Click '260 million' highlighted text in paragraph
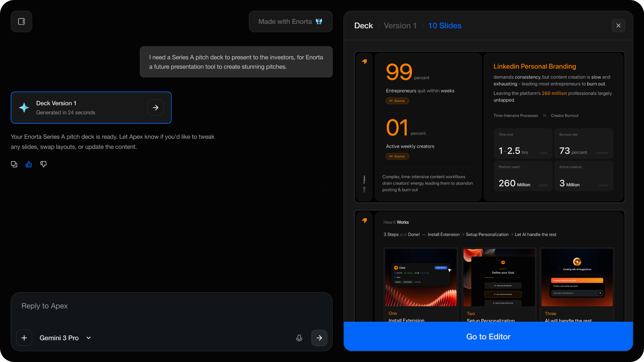This screenshot has height=362, width=644. pos(554,93)
